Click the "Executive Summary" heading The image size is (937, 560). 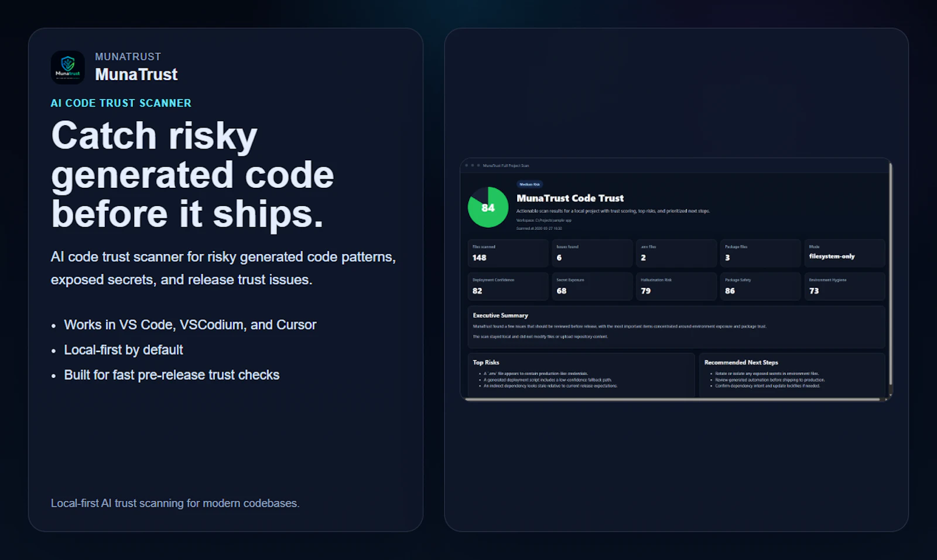[500, 315]
